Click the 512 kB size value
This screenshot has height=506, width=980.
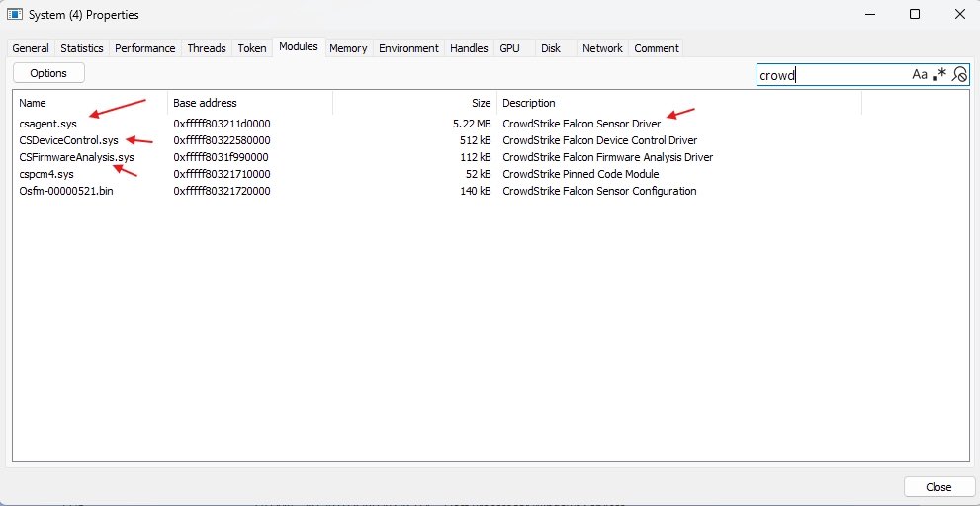tap(475, 140)
